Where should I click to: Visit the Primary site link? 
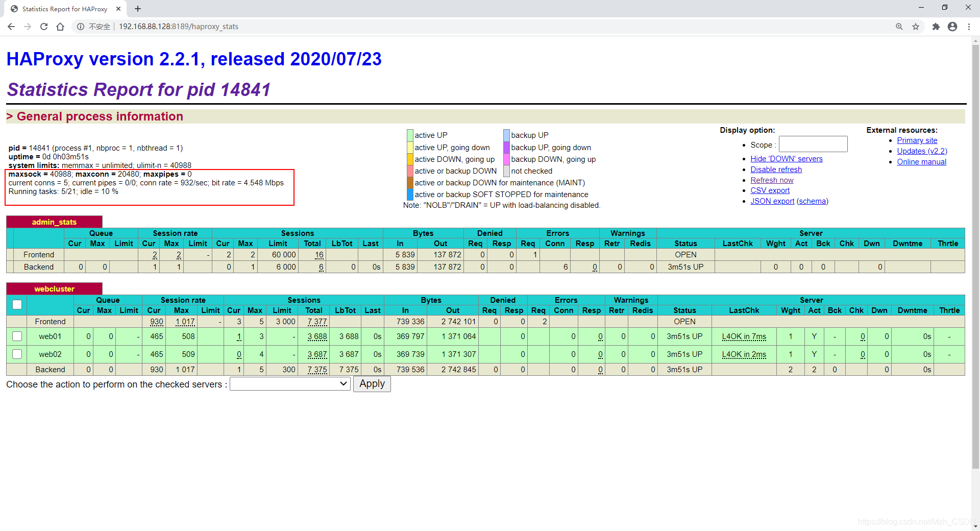point(917,140)
